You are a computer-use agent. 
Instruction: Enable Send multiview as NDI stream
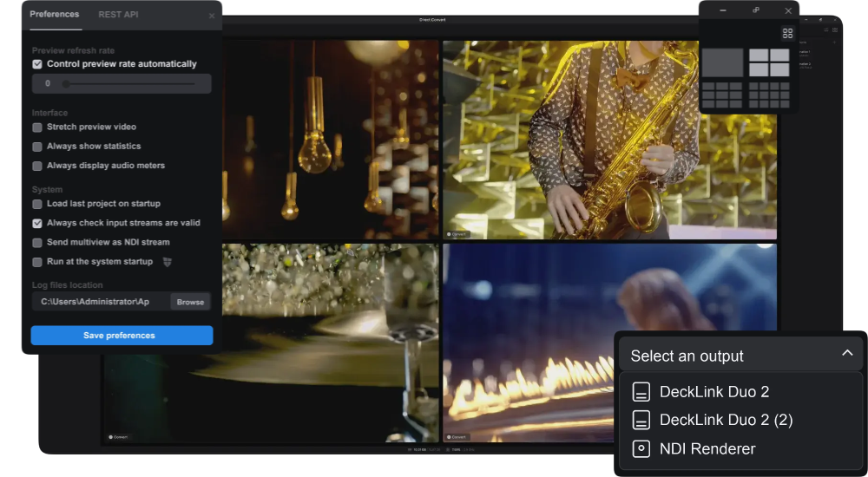(37, 243)
